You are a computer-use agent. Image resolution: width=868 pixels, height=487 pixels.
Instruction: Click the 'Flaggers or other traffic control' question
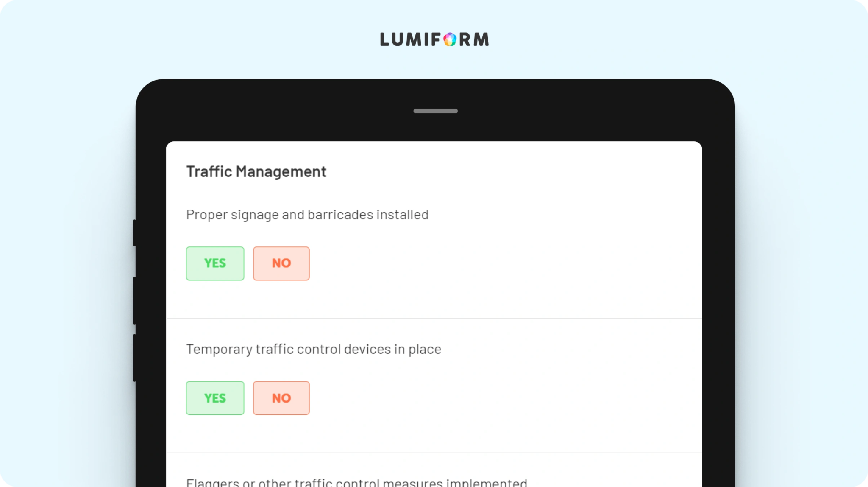[356, 483]
